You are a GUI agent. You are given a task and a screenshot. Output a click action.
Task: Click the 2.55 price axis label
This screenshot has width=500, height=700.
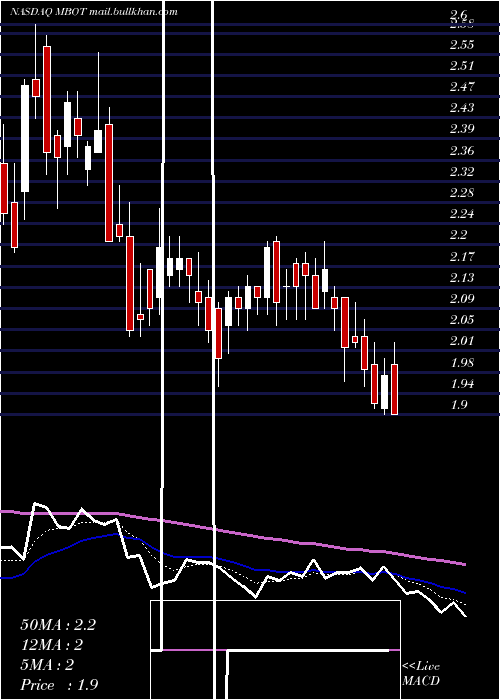click(x=462, y=45)
